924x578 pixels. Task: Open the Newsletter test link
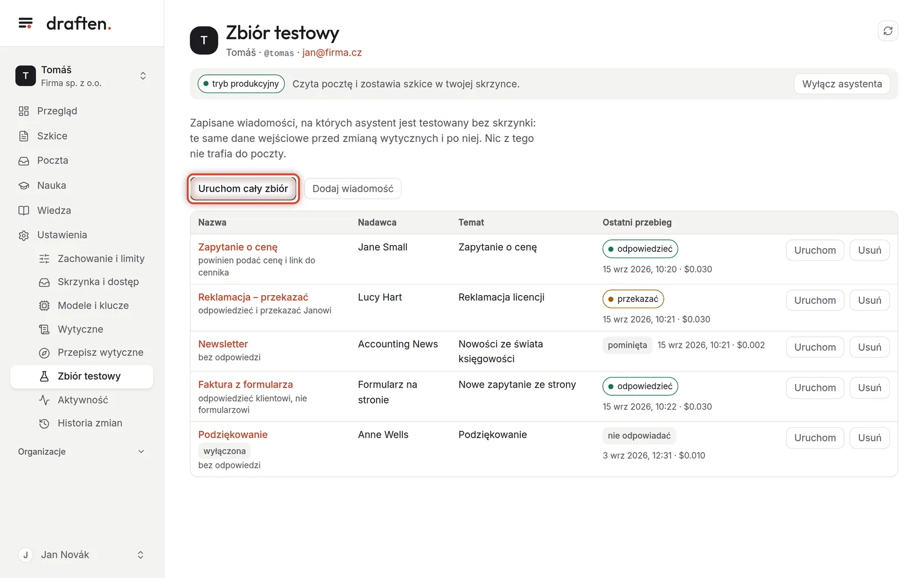[x=223, y=344]
